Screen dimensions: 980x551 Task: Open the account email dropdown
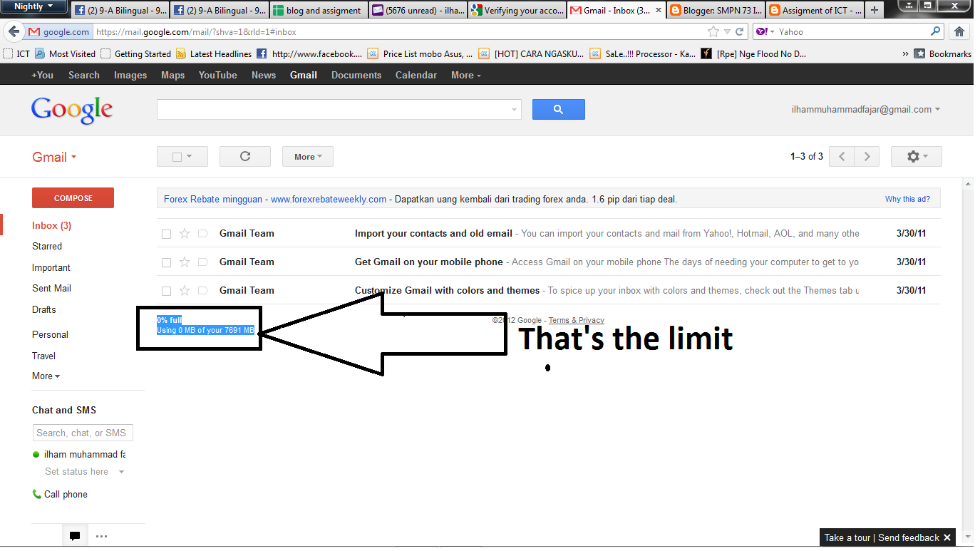click(865, 110)
